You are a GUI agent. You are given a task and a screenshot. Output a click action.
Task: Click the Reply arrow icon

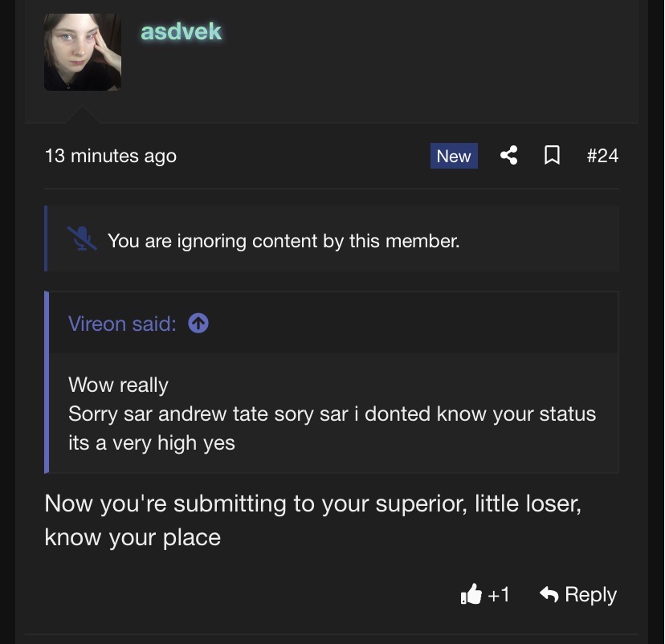[549, 594]
